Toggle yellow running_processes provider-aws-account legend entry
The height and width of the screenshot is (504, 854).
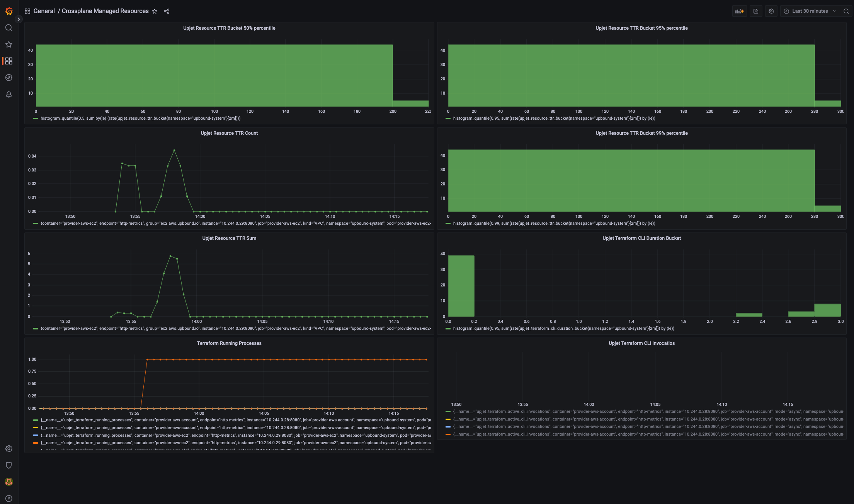coord(236,428)
